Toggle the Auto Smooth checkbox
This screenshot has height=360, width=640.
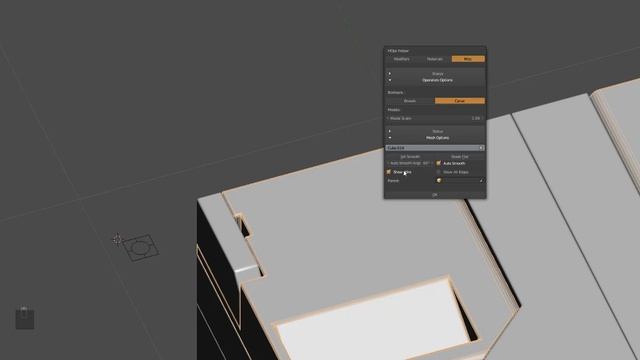[x=439, y=163]
